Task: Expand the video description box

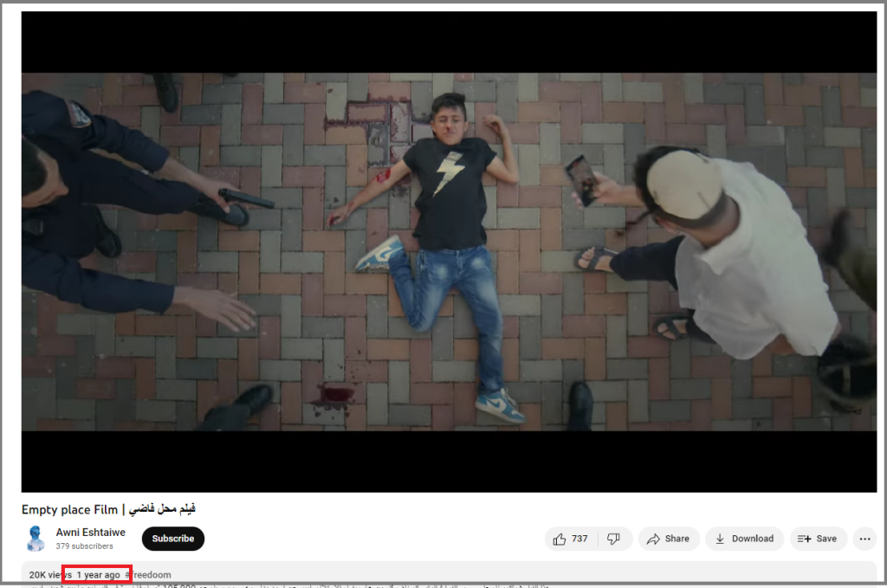Action: pyautogui.click(x=450, y=574)
